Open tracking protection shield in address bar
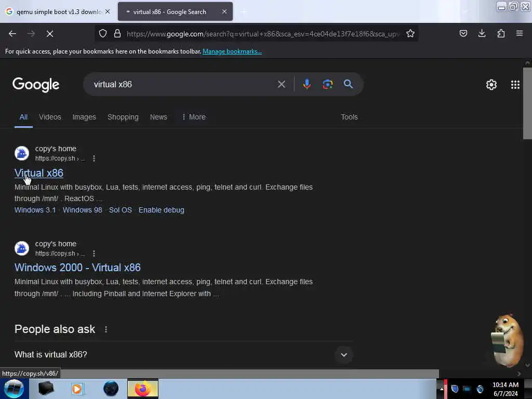The height and width of the screenshot is (399, 532). (x=103, y=34)
